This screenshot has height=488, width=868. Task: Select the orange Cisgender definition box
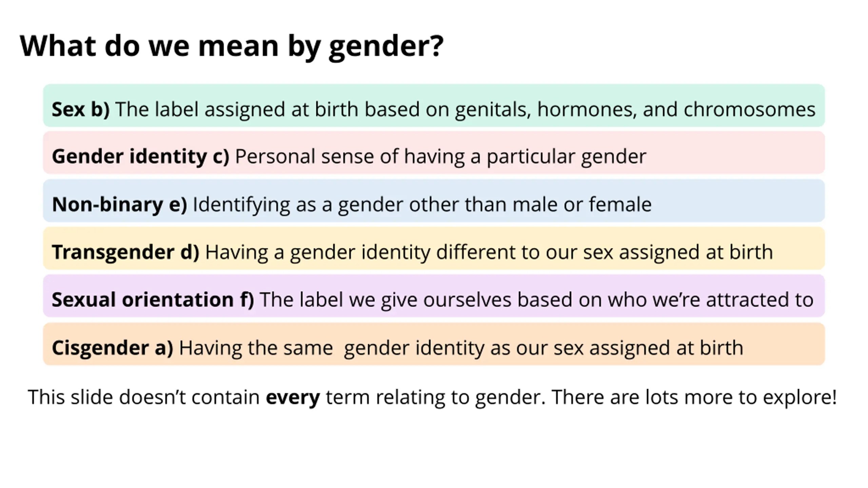pos(434,344)
